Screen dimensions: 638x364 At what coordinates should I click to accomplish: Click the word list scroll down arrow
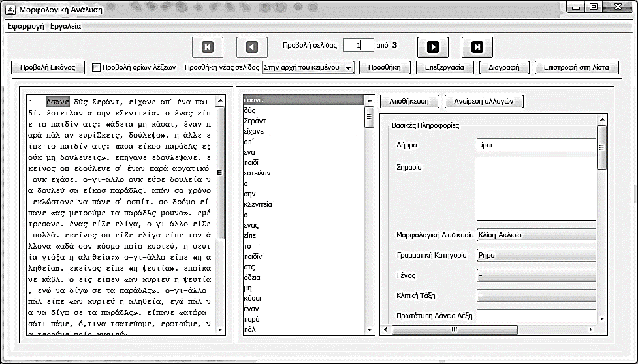pos(370,330)
